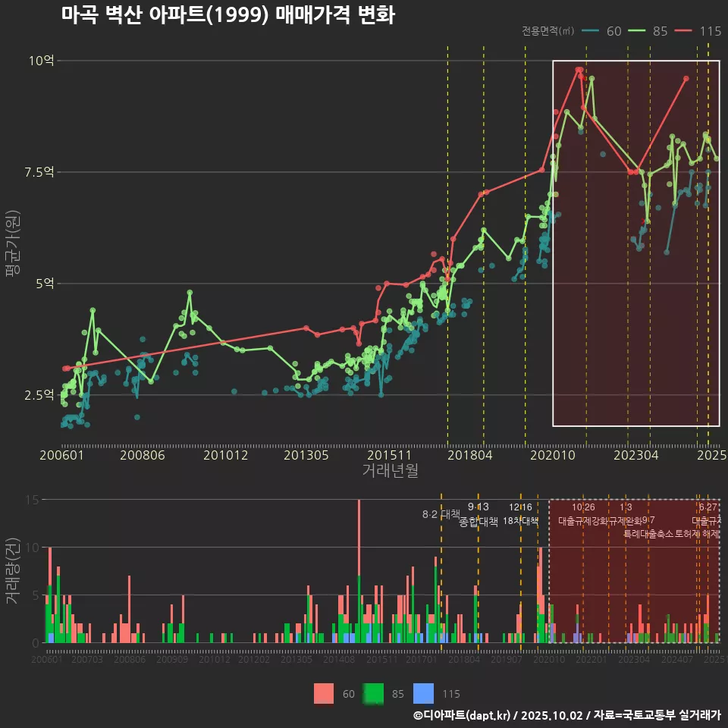Screen dimensions: 728x728
Task: Click the chart title 마곡 벽산 아파트(1999)
Action: [x=227, y=15]
